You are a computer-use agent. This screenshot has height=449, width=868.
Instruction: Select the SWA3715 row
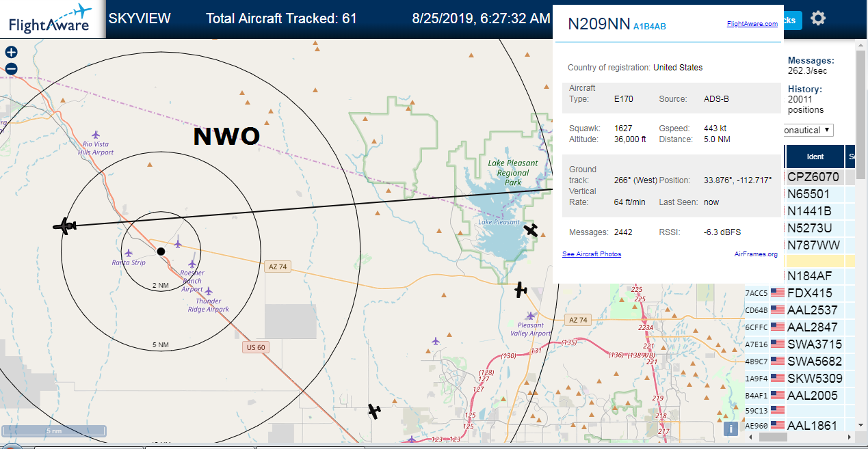click(x=799, y=344)
